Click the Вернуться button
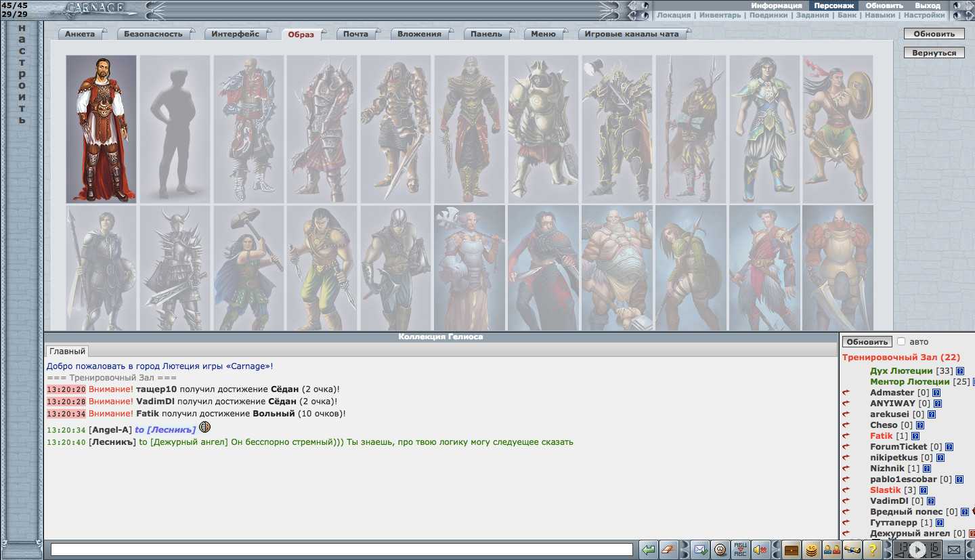Viewport: 975px width, 560px height. click(x=934, y=53)
